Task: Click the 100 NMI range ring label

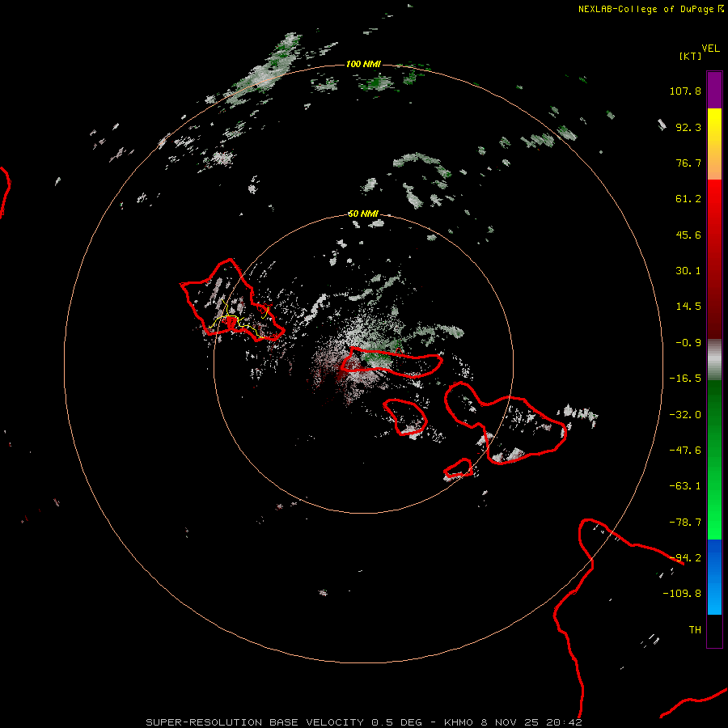Action: click(x=363, y=64)
